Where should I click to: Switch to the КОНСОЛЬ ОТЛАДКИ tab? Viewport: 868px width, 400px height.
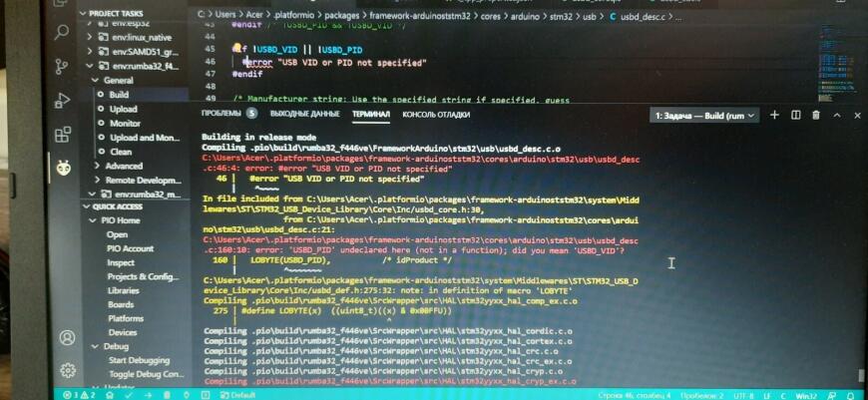tap(436, 114)
